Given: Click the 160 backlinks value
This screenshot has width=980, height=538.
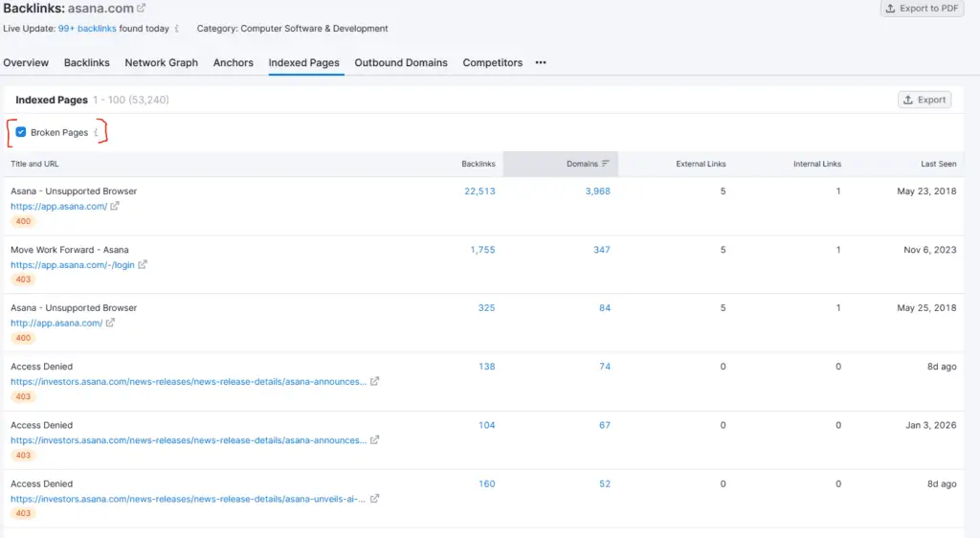Looking at the screenshot, I should click(x=486, y=483).
